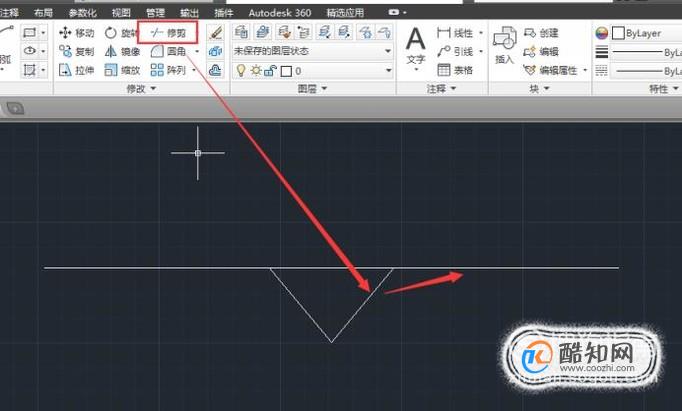
Task: Click 创建 to create a block
Action: click(541, 33)
